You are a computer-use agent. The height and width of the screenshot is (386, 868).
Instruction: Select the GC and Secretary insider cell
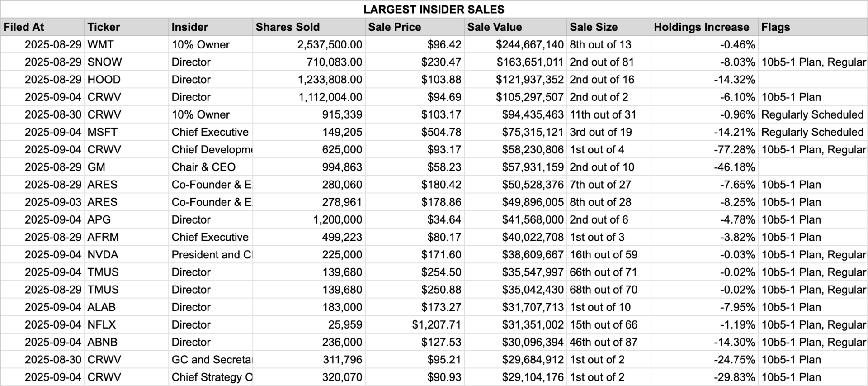[211, 360]
